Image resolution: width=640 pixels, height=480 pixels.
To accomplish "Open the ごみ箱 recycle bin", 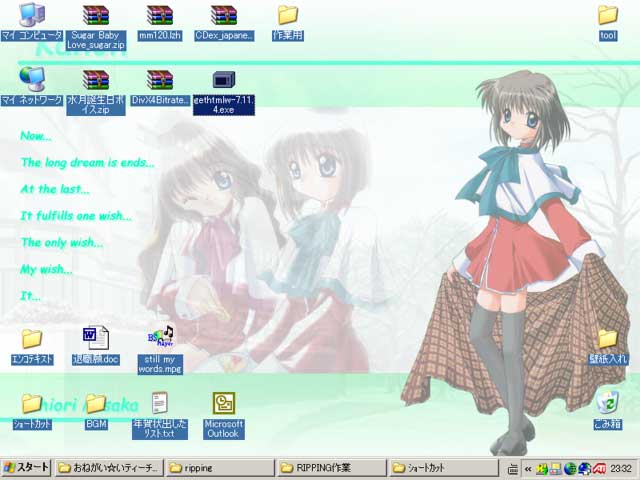I will click(607, 402).
